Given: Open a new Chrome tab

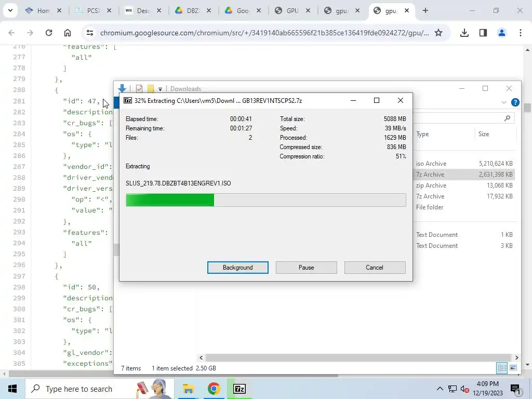Looking at the screenshot, I should click(425, 11).
